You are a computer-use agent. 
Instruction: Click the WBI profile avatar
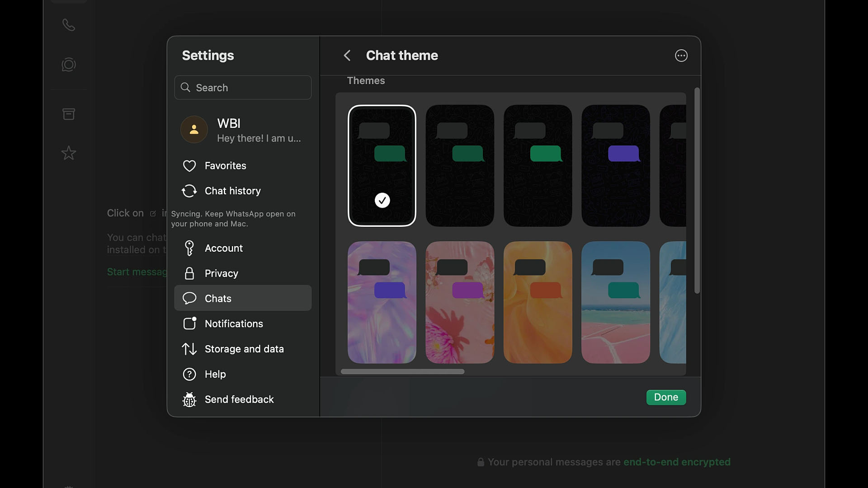(x=194, y=130)
